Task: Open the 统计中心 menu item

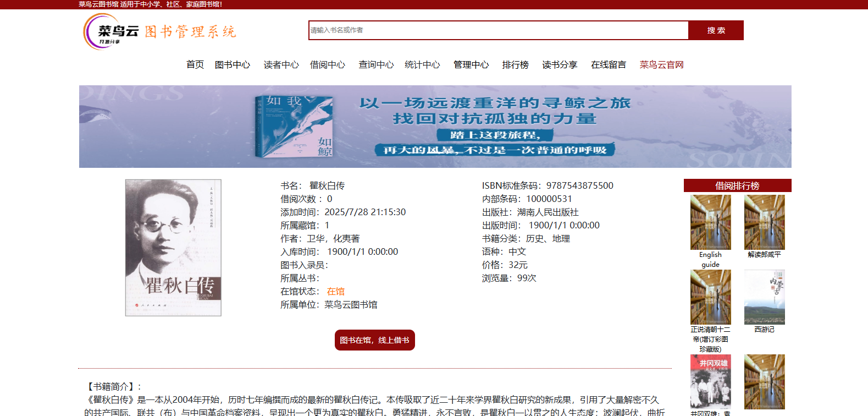Action: coord(422,65)
